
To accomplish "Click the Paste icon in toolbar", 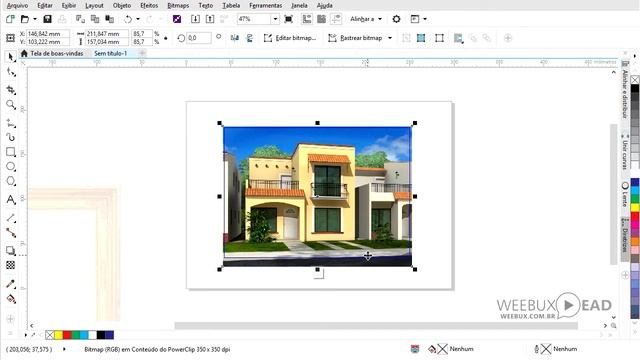I will (x=110, y=19).
